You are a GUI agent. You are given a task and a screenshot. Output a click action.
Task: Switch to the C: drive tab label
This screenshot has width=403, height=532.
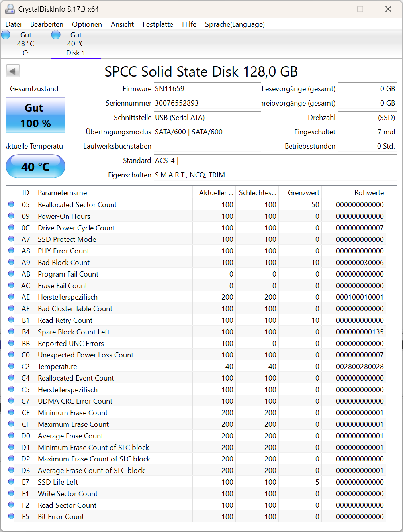point(25,53)
